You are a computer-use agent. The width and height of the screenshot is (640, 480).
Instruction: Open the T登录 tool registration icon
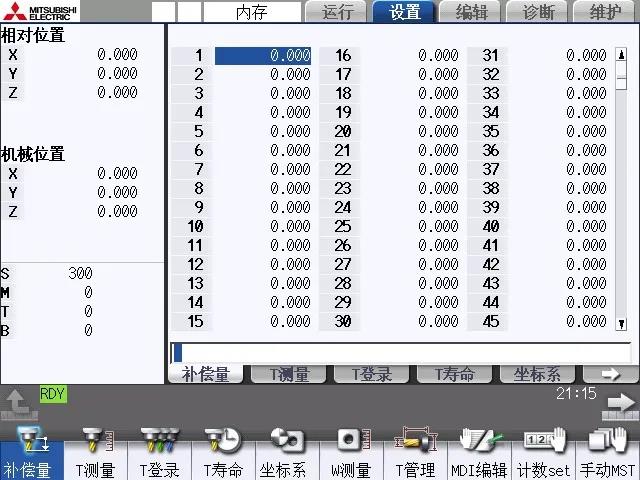click(160, 452)
